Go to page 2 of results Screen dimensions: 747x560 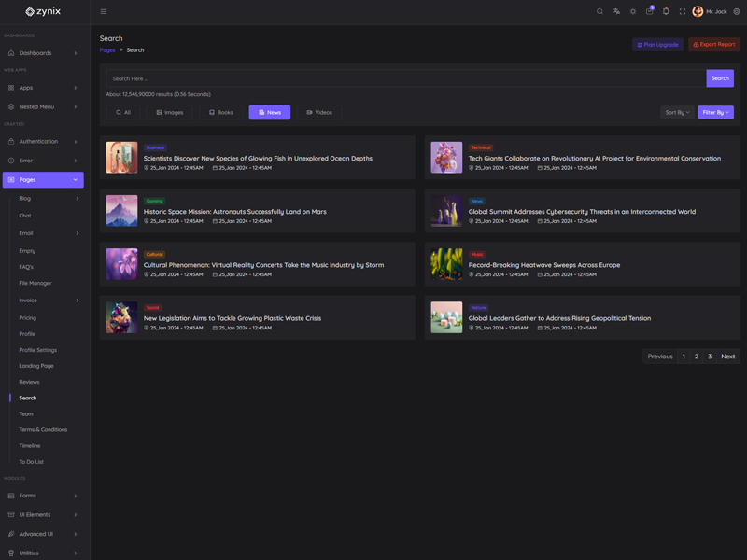click(696, 357)
